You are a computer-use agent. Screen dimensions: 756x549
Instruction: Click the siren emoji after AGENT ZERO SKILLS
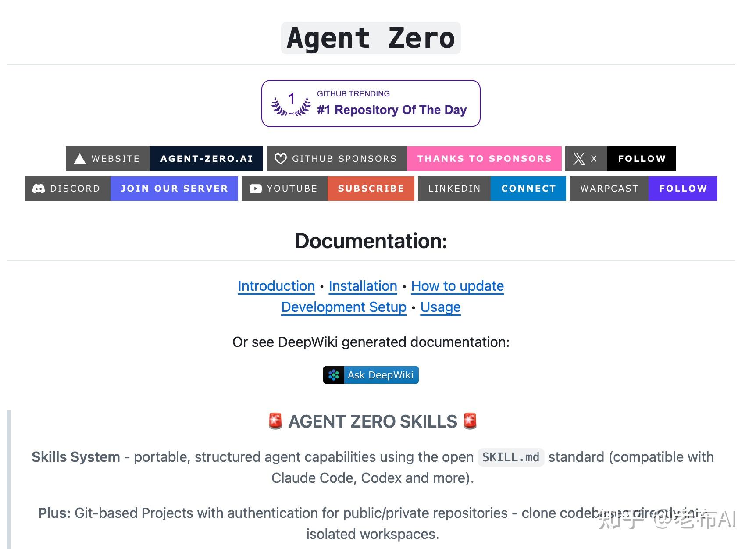coord(470,421)
